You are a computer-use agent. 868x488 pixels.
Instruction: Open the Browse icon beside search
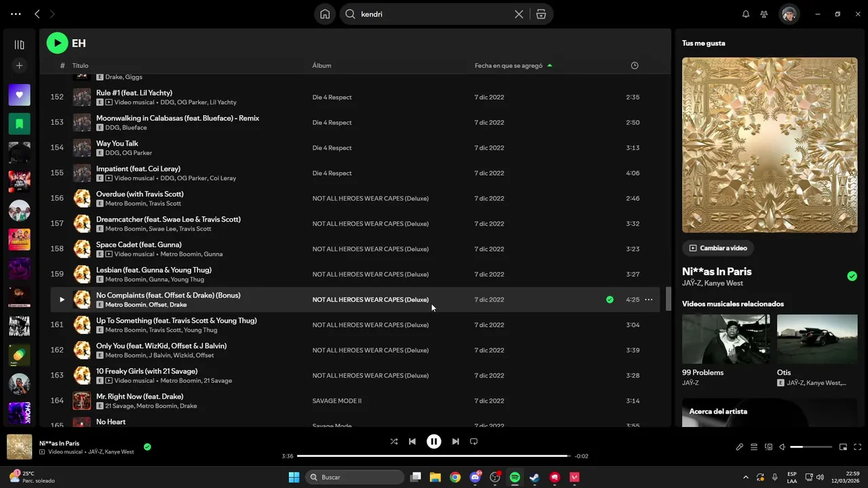point(541,14)
